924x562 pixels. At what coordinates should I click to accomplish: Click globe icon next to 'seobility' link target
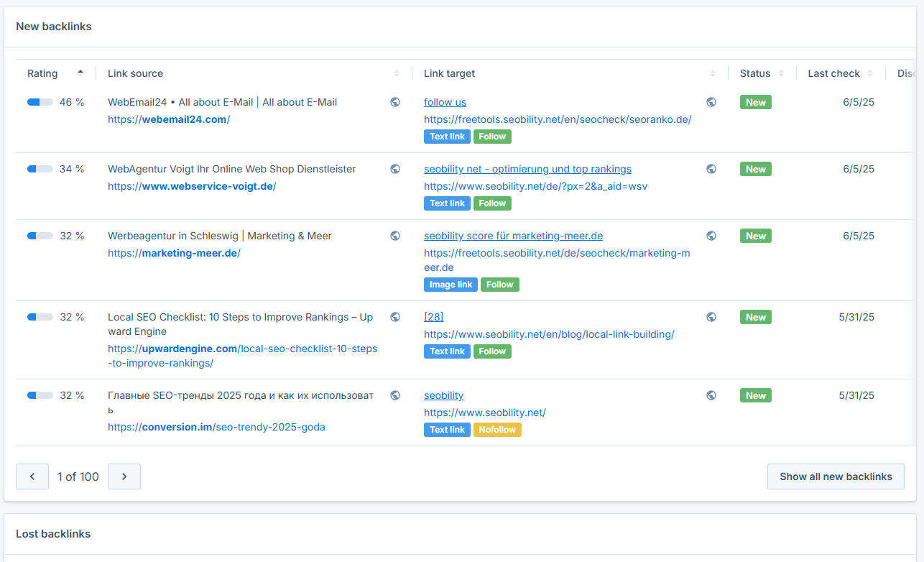711,395
